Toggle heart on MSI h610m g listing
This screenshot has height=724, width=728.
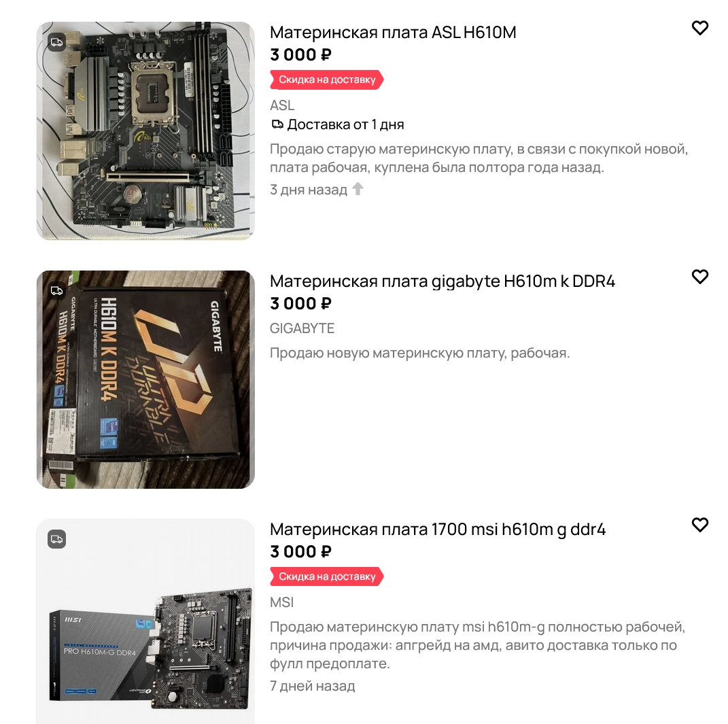pyautogui.click(x=699, y=525)
